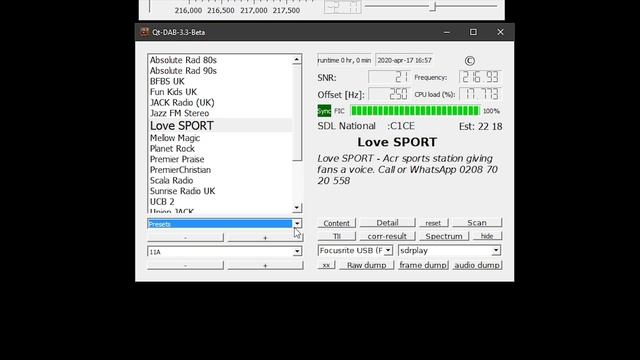Click the copyright symbol icon
Viewport: 640px width, 360px height.
tap(469, 61)
